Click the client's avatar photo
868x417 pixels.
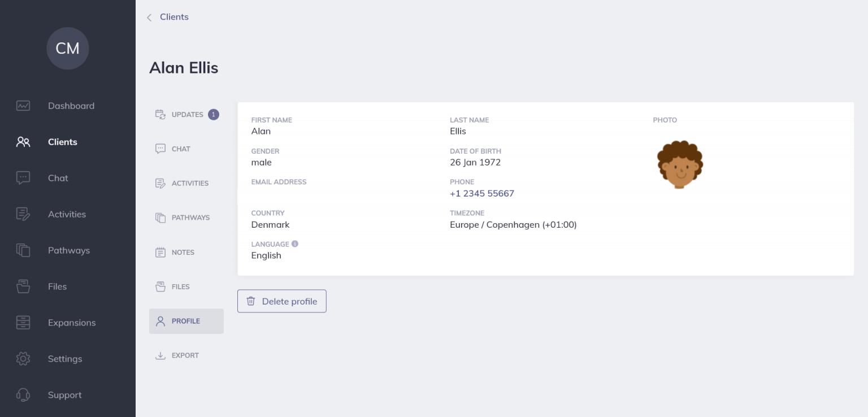680,164
